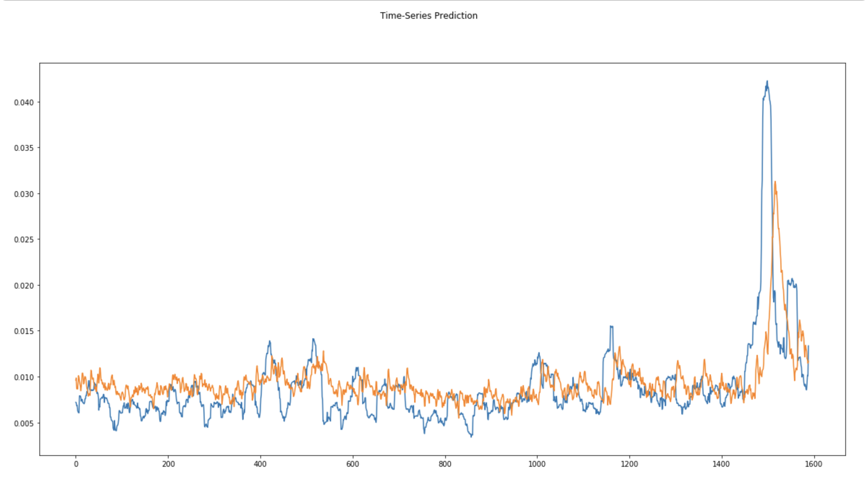Viewport: 868px width, 479px height.
Task: Click the 200 x-axis tick label
Action: pos(168,464)
